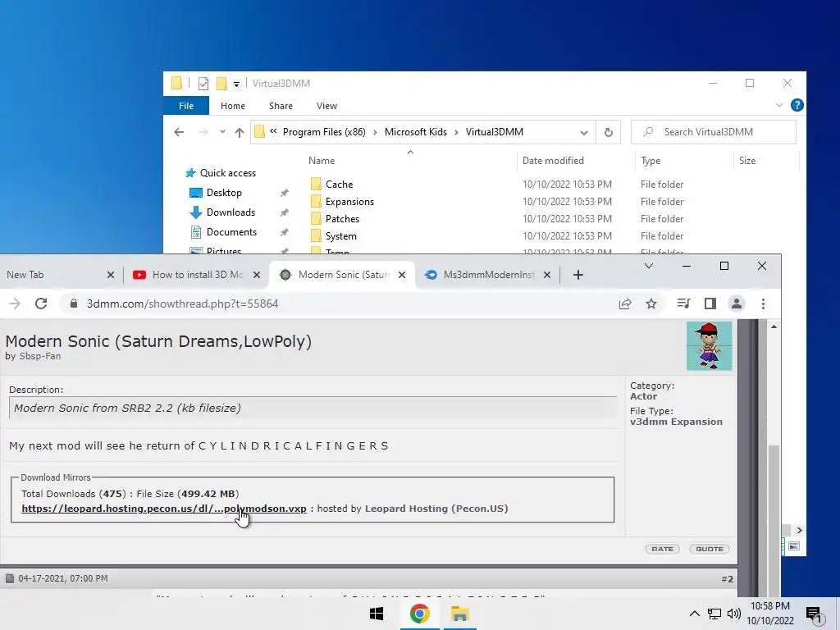Click Microsoft Kids in breadcrumb path
This screenshot has width=840, height=630.
(416, 132)
